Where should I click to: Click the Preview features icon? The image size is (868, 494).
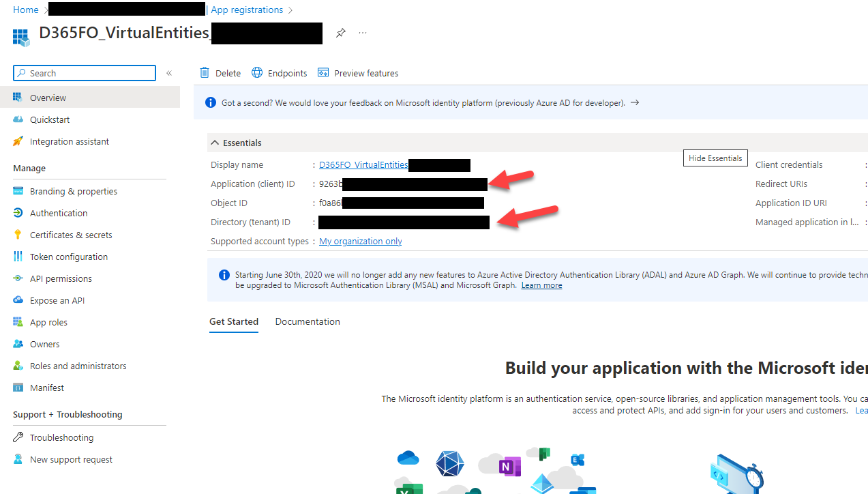point(323,73)
